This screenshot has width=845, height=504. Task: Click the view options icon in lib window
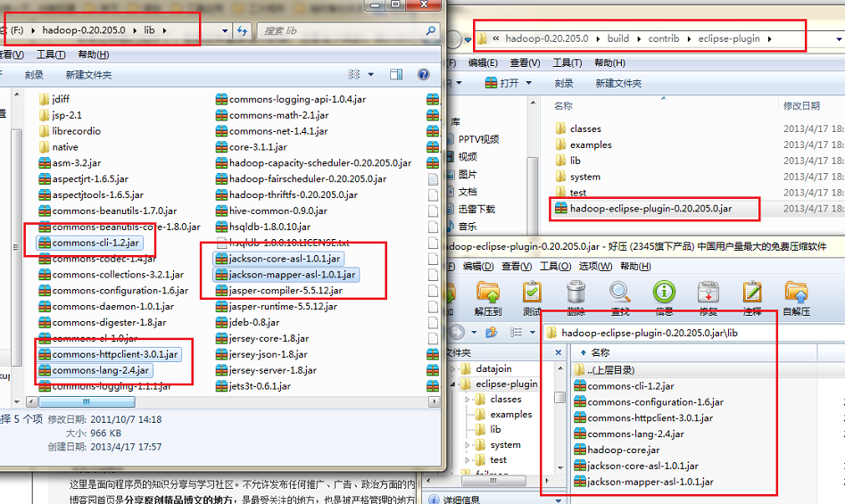(354, 74)
